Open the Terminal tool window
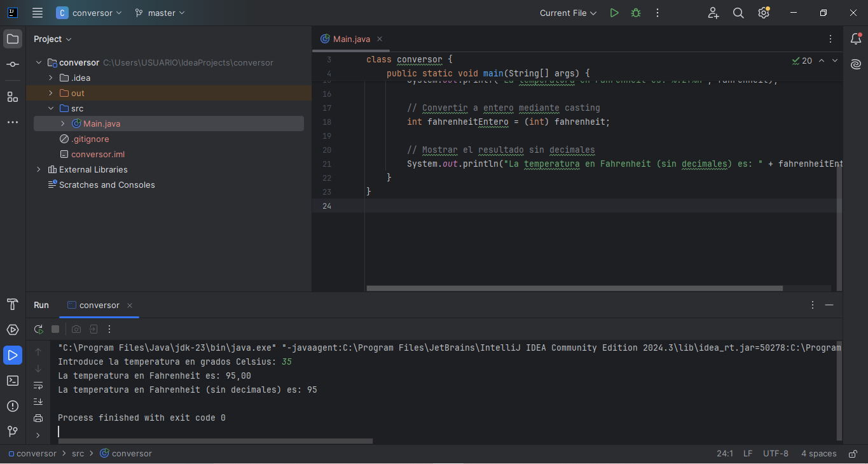868x464 pixels. tap(13, 381)
